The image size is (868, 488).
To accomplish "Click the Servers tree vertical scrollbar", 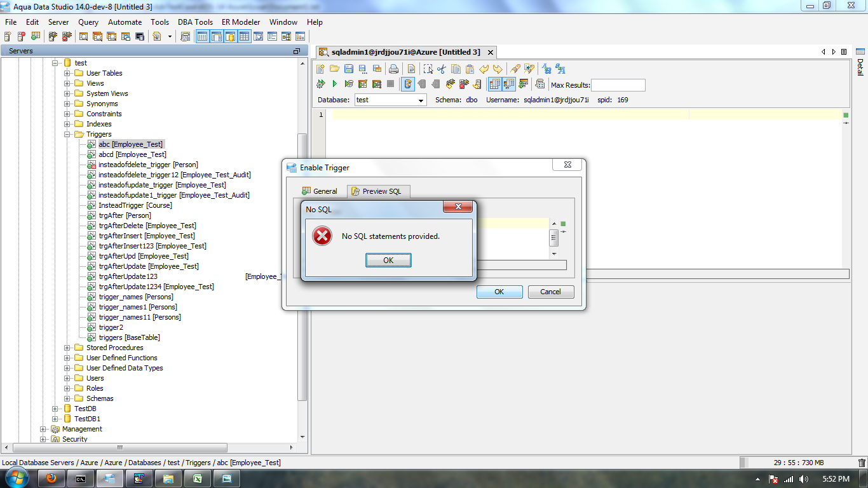I will 302,267.
